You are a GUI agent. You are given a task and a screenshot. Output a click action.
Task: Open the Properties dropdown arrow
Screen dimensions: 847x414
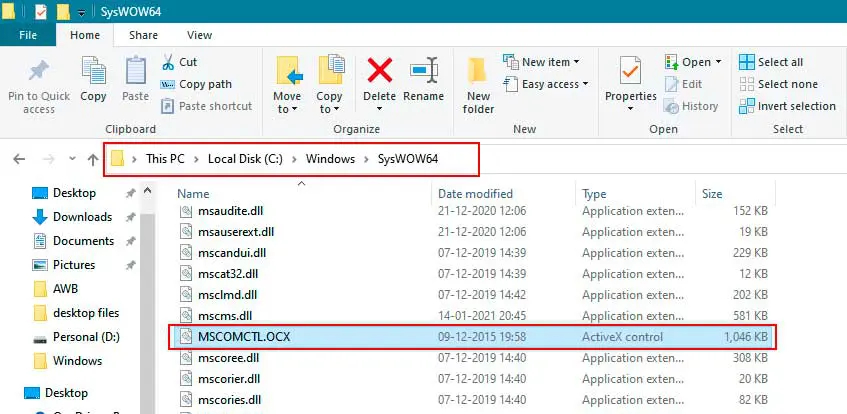click(630, 109)
